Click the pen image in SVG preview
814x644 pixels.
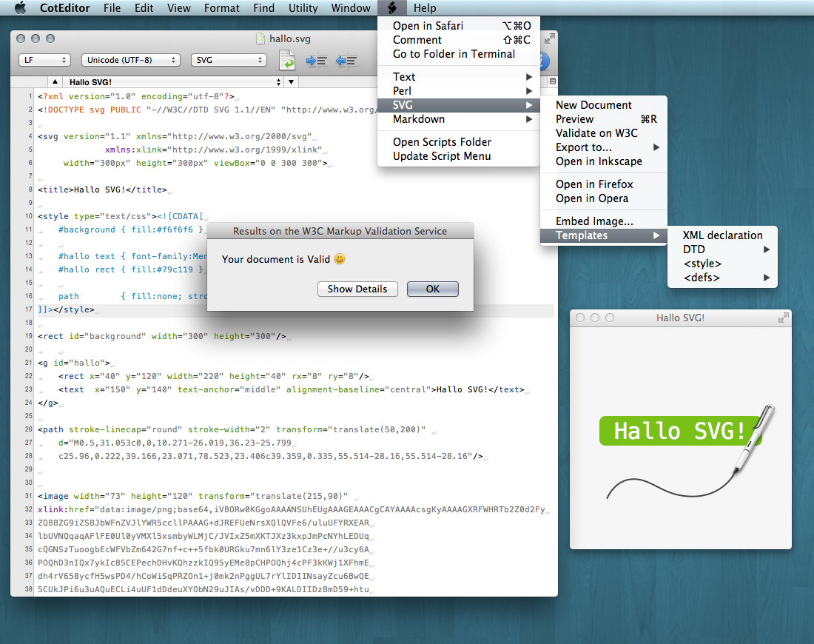(x=754, y=439)
